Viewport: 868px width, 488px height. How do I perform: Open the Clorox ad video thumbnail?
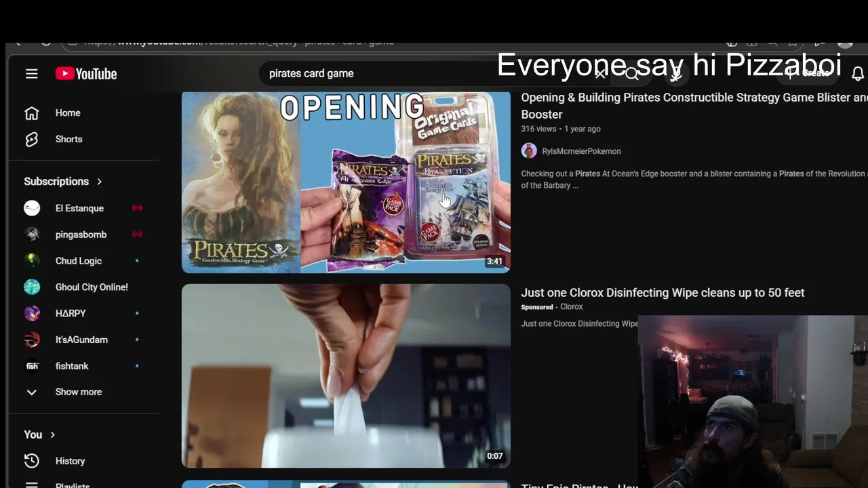[346, 376]
